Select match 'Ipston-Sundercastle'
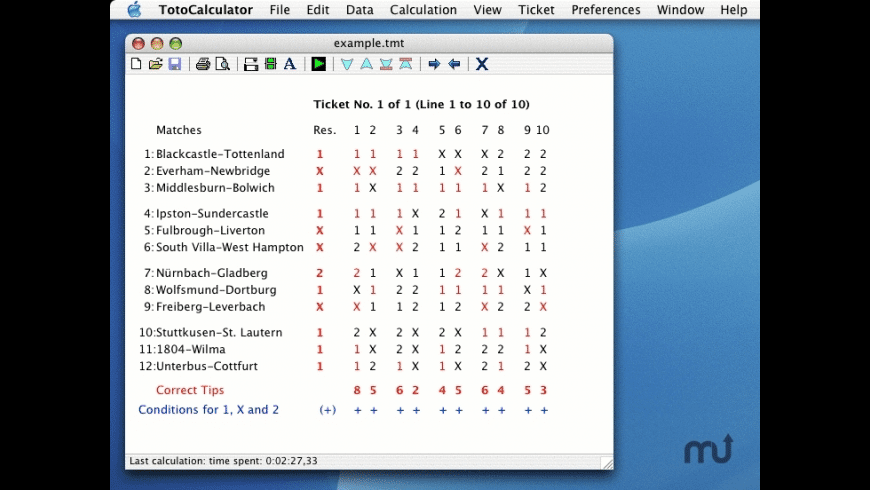Image resolution: width=870 pixels, height=490 pixels. [x=212, y=214]
